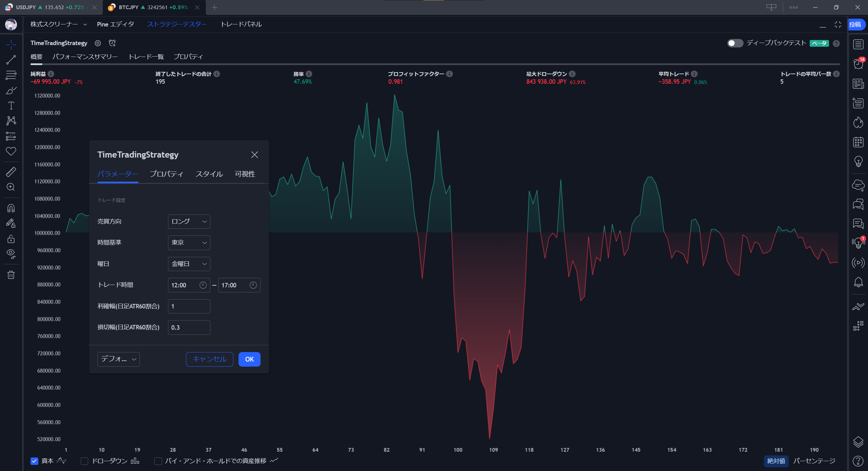Click the trash remove drawings icon
Image resolution: width=868 pixels, height=471 pixels.
point(11,274)
